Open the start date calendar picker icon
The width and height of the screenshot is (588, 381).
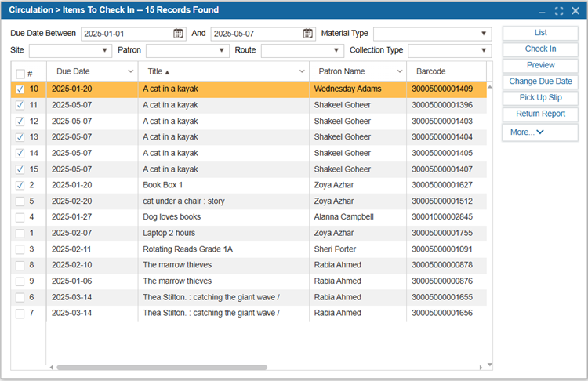tap(178, 34)
